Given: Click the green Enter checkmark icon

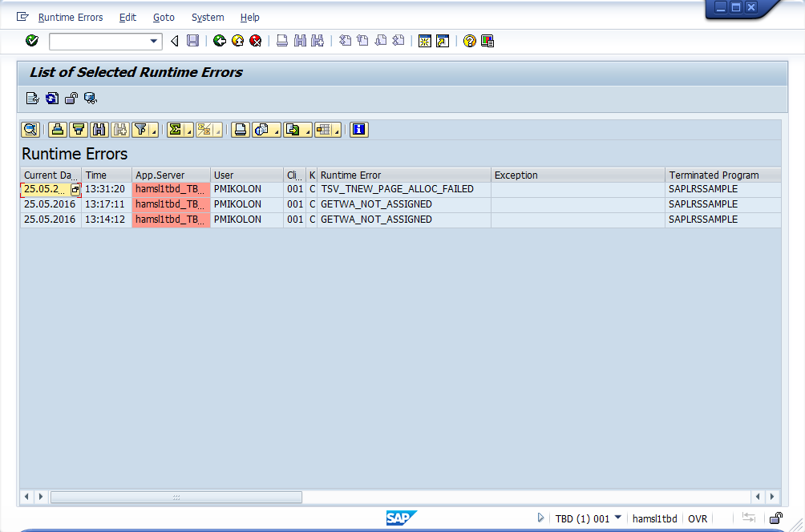Looking at the screenshot, I should tap(32, 41).
